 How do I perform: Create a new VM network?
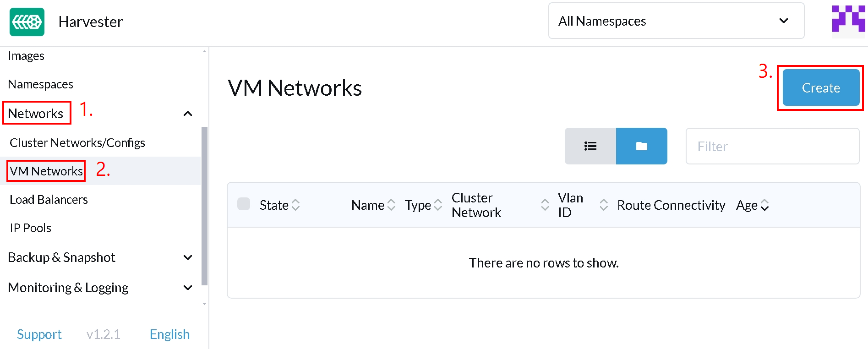(x=821, y=87)
